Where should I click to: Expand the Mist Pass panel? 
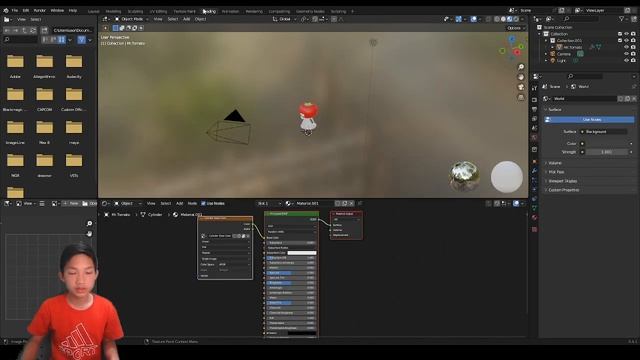click(556, 172)
